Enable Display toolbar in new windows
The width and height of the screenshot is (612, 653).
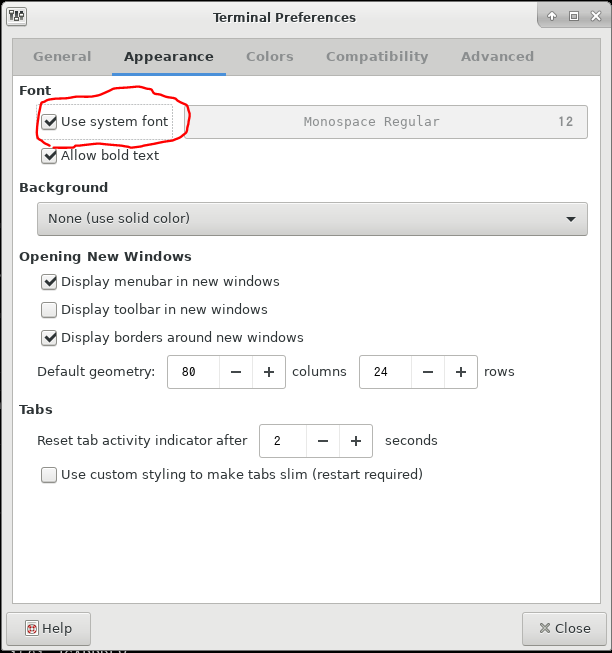pyautogui.click(x=49, y=310)
